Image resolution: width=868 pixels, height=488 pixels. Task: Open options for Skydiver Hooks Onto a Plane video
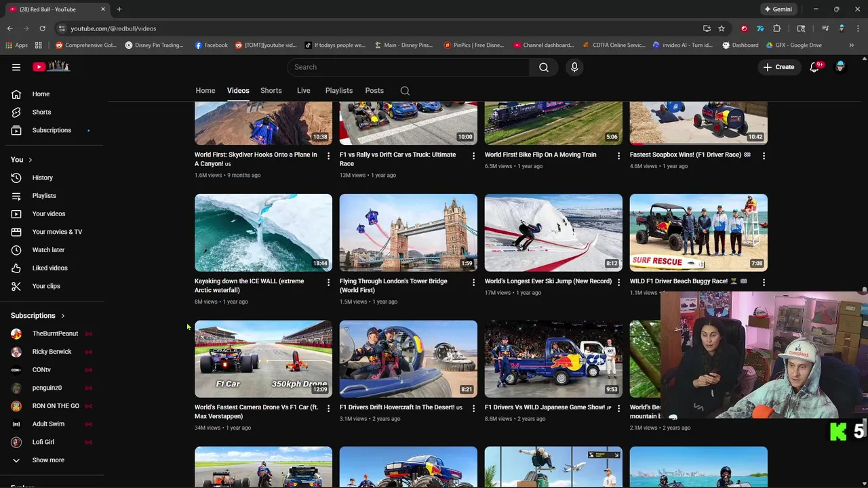tap(328, 156)
